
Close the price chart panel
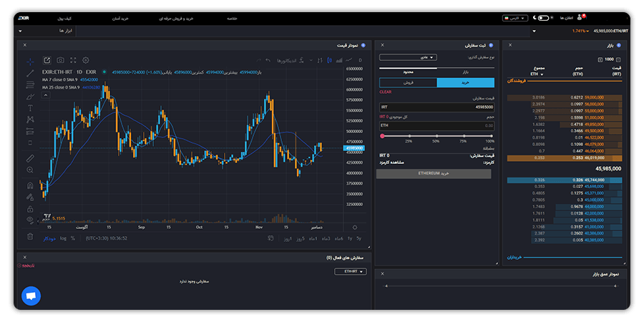(x=24, y=45)
